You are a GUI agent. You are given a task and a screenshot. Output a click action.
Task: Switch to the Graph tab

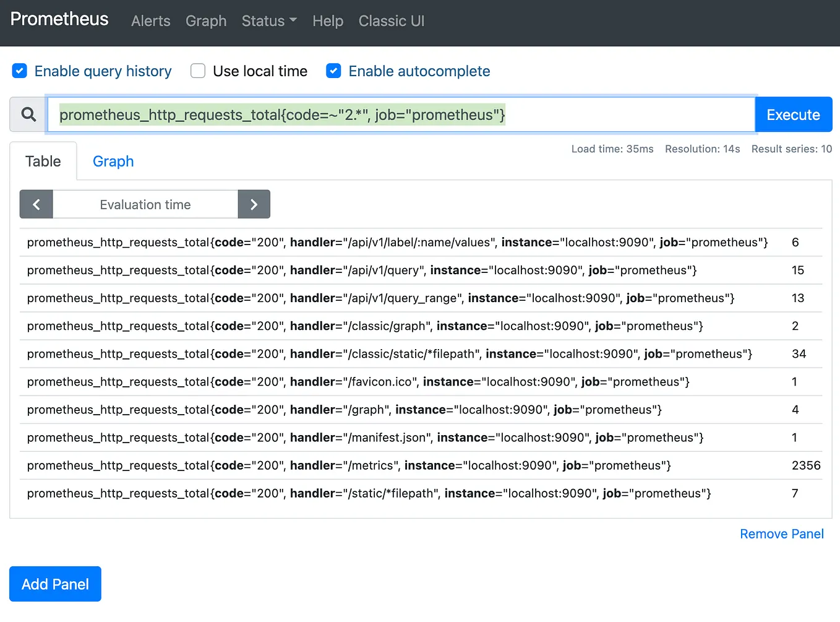pyautogui.click(x=113, y=161)
